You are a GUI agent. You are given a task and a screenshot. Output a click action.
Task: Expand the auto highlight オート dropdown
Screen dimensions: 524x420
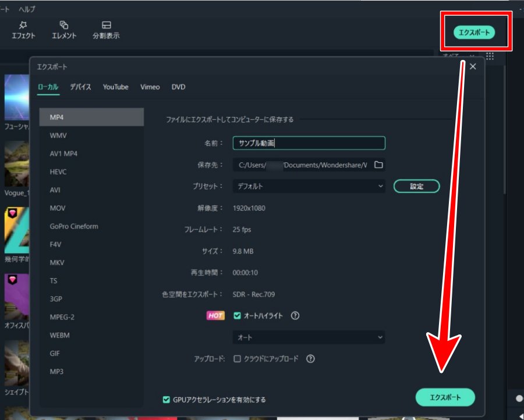[x=309, y=337]
